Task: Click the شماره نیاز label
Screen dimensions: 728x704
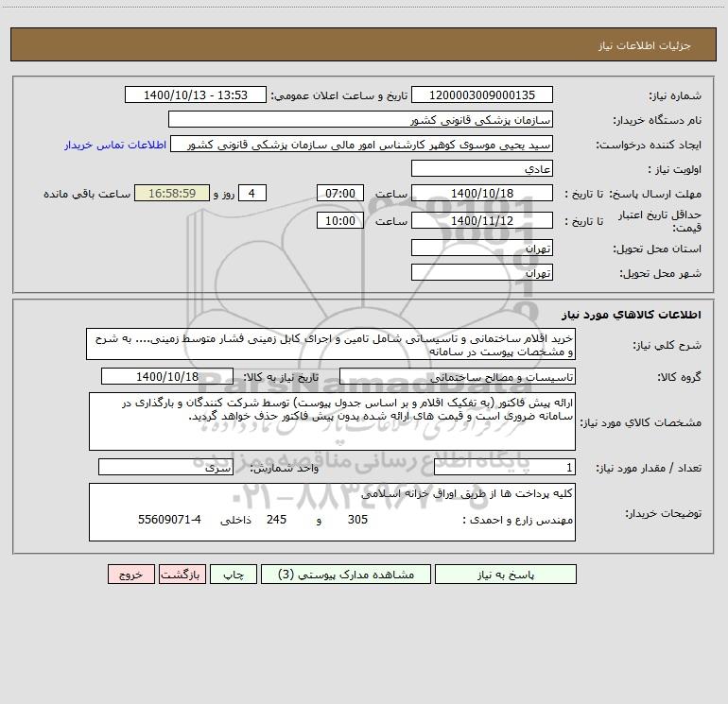Action: click(675, 96)
